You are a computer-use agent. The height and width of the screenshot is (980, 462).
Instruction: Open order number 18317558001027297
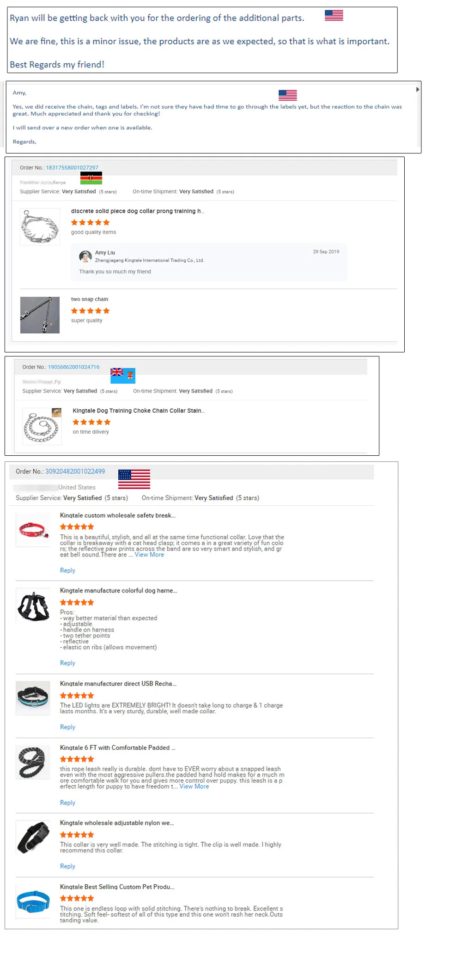[x=72, y=168]
